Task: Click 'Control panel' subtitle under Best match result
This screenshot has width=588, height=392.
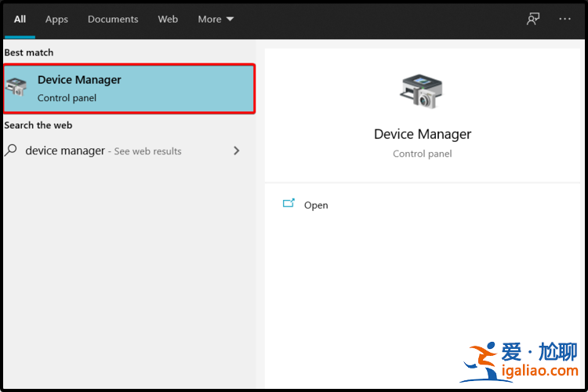Action: (x=67, y=98)
